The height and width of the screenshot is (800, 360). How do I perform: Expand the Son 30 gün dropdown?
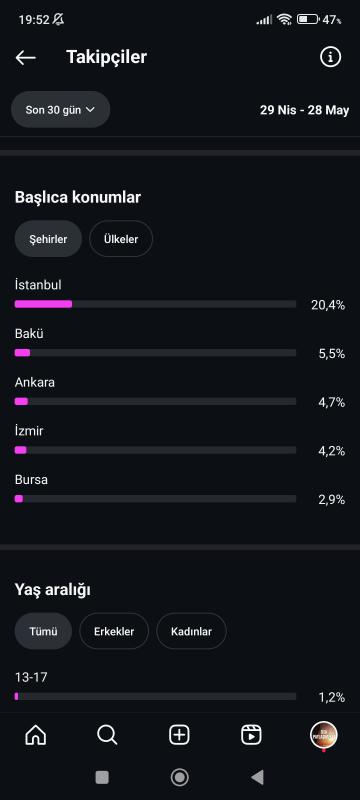[x=61, y=109]
